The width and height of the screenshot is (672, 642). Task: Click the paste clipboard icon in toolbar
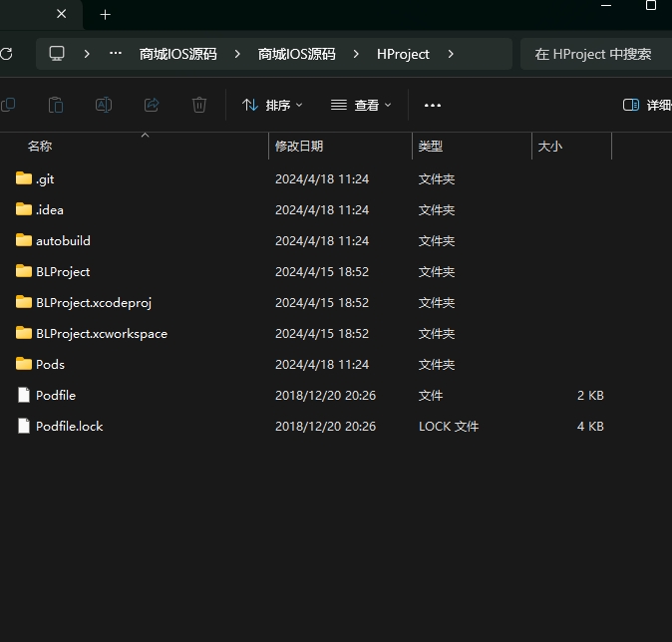[x=56, y=105]
